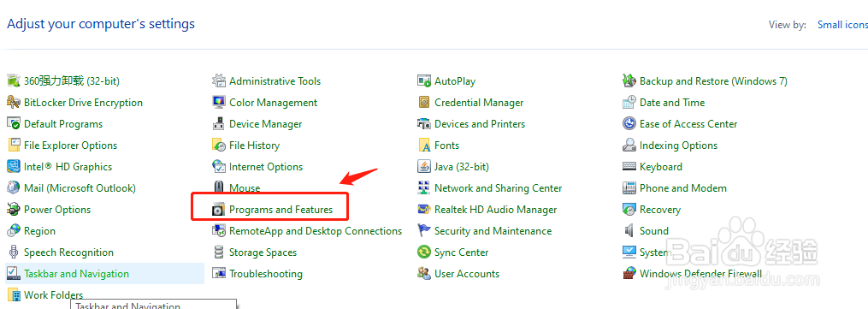
Task: Open the Mail (Microsoft Outlook) link
Action: tap(80, 188)
